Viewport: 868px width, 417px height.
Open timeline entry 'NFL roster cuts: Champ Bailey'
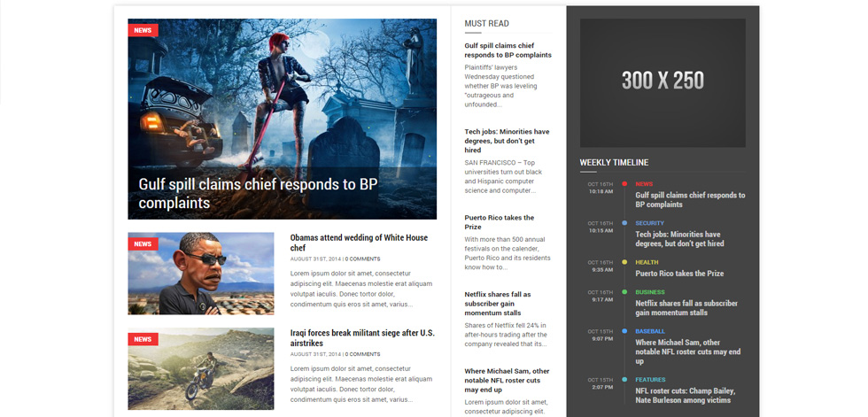coord(686,396)
